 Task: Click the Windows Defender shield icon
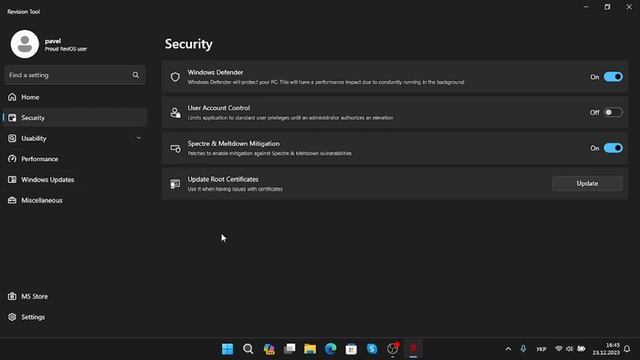point(175,77)
